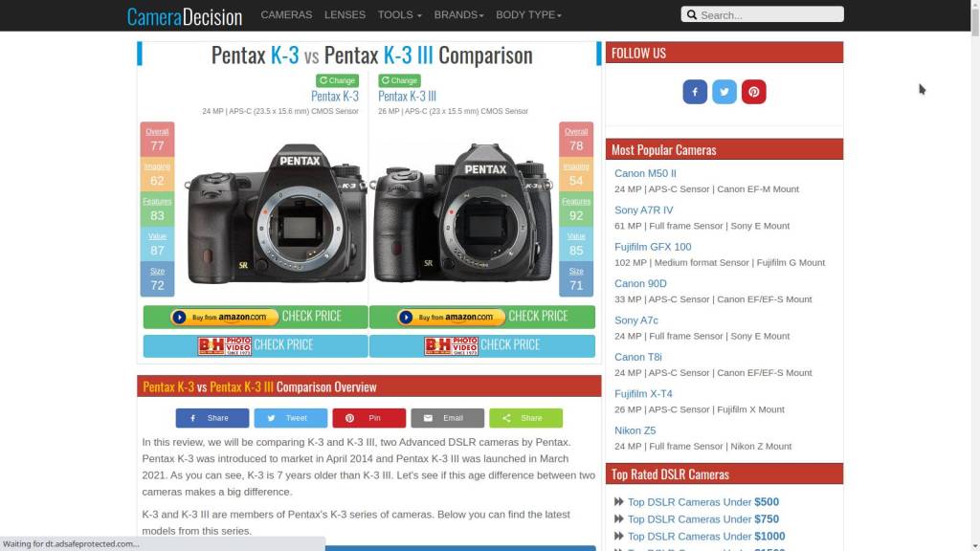Viewport: 980px width, 551px height.
Task: Check Amazon price for Pentax K-3 III
Action: pos(482,317)
